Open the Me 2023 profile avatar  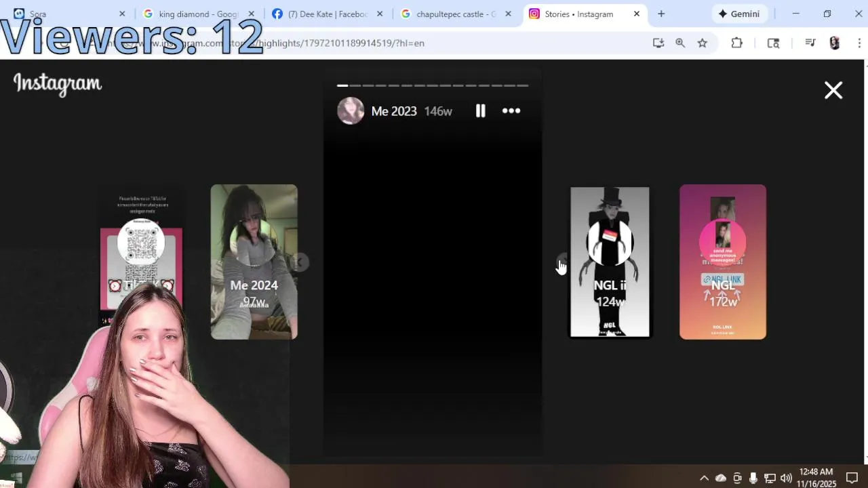(x=351, y=110)
